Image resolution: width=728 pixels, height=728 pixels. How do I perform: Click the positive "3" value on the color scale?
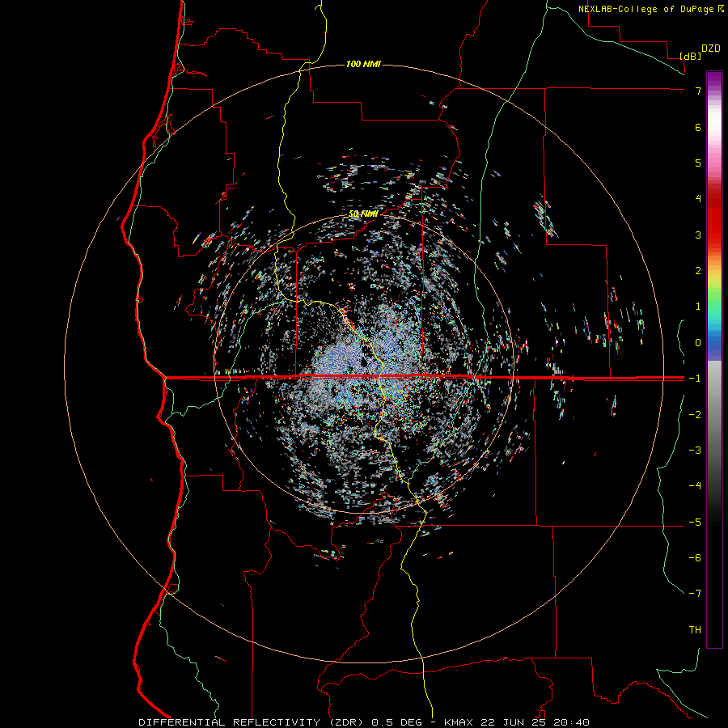(x=698, y=235)
